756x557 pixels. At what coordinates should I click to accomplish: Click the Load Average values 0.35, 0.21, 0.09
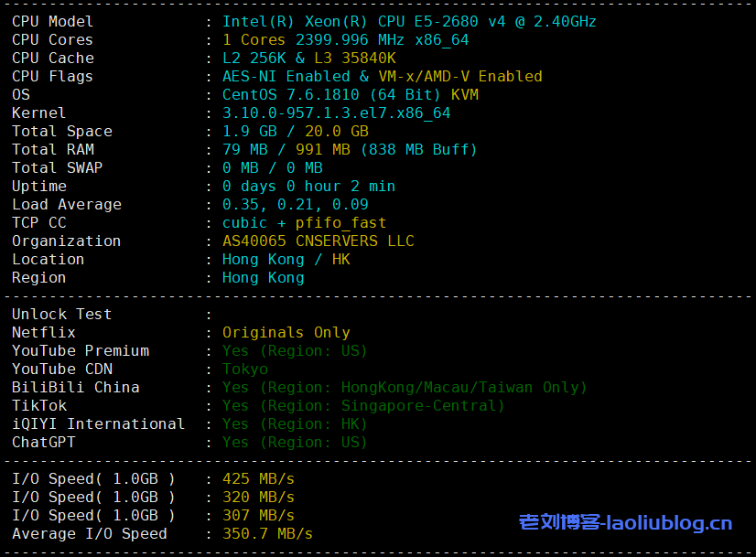click(x=295, y=204)
